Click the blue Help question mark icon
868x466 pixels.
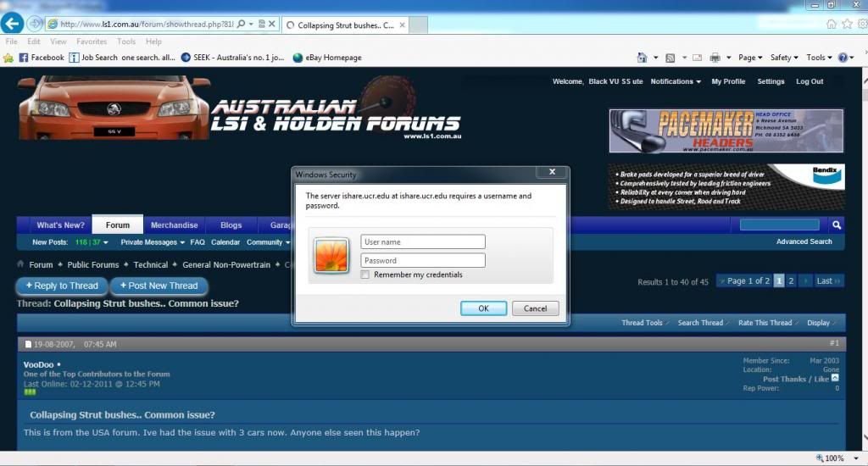(843, 58)
